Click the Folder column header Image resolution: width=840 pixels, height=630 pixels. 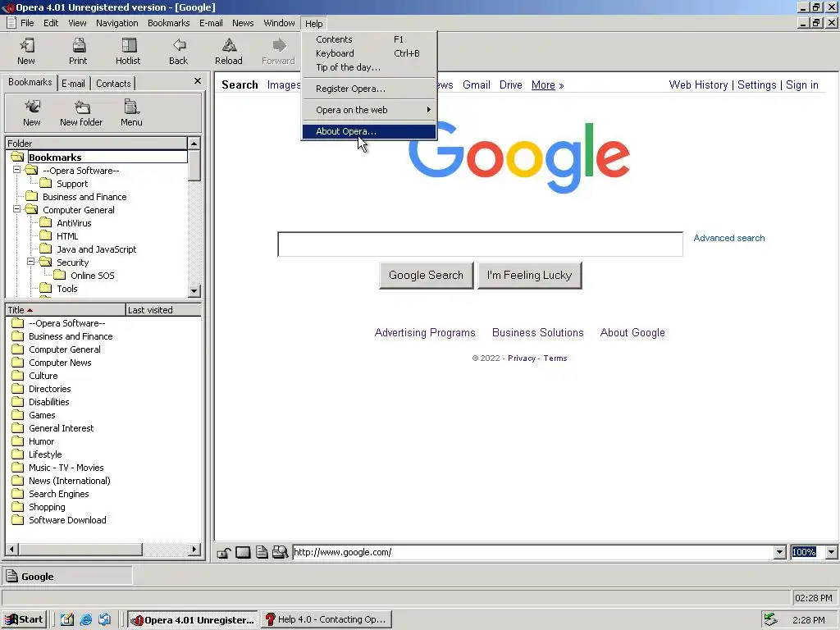[97, 144]
